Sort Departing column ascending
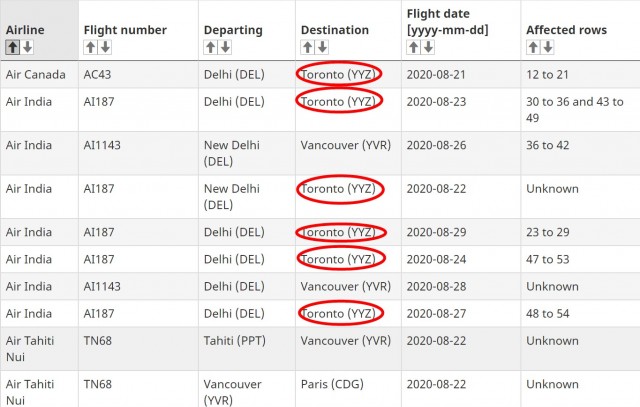 210,47
